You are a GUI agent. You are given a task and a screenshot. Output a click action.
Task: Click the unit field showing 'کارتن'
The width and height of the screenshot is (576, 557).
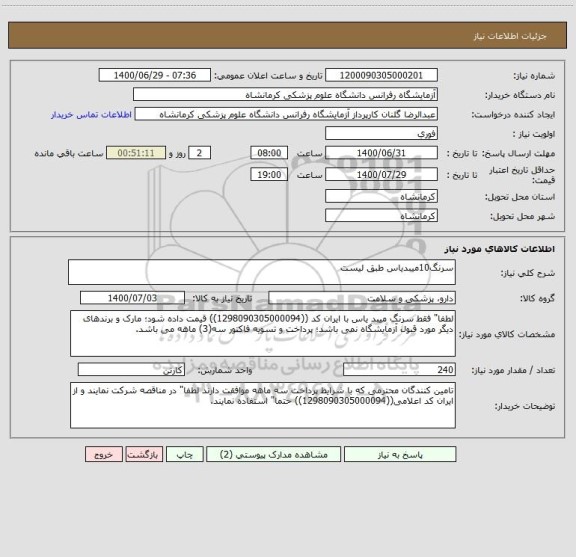131,370
